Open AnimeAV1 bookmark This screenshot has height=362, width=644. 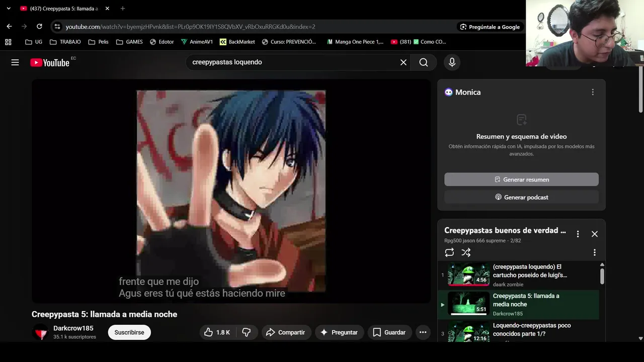point(197,42)
